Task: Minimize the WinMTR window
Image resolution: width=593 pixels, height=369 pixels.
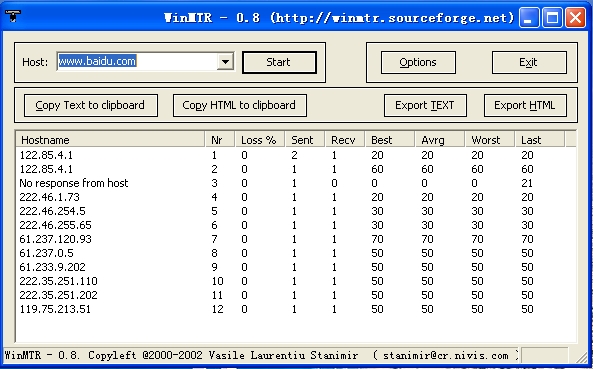Action: (529, 17)
